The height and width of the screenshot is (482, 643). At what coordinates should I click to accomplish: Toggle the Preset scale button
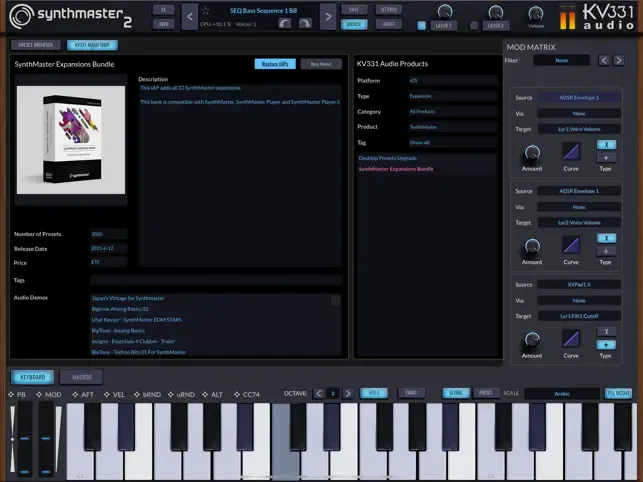[486, 393]
